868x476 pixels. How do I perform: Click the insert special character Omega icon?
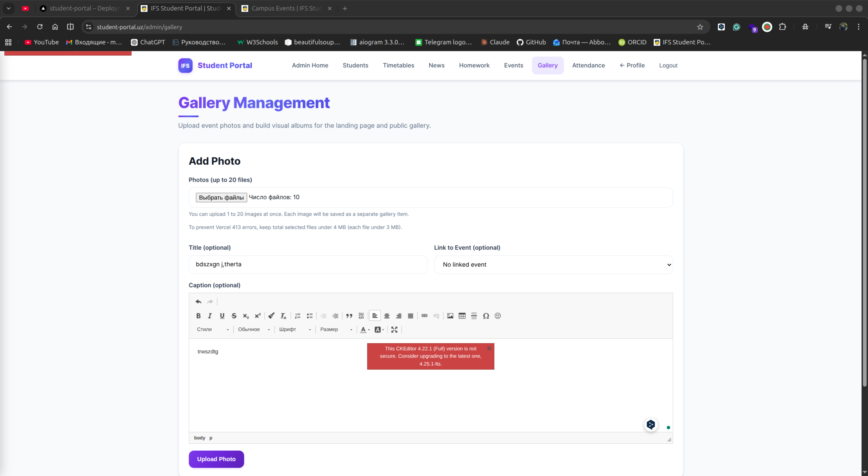point(485,316)
